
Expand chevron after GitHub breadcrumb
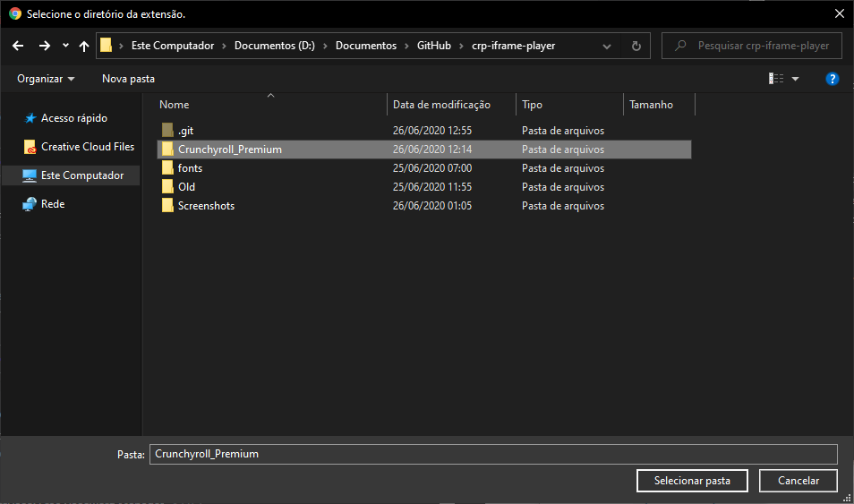point(461,47)
